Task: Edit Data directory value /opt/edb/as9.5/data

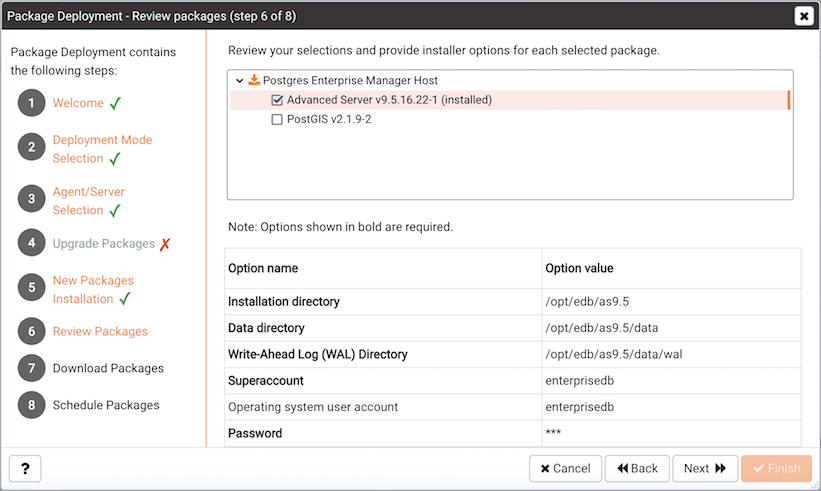Action: click(671, 328)
